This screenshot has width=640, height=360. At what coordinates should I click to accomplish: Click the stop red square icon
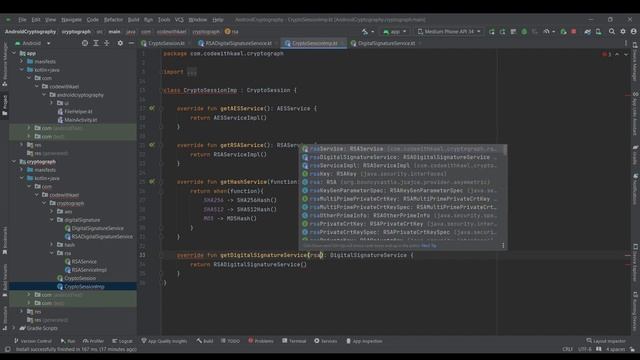[x=574, y=31]
